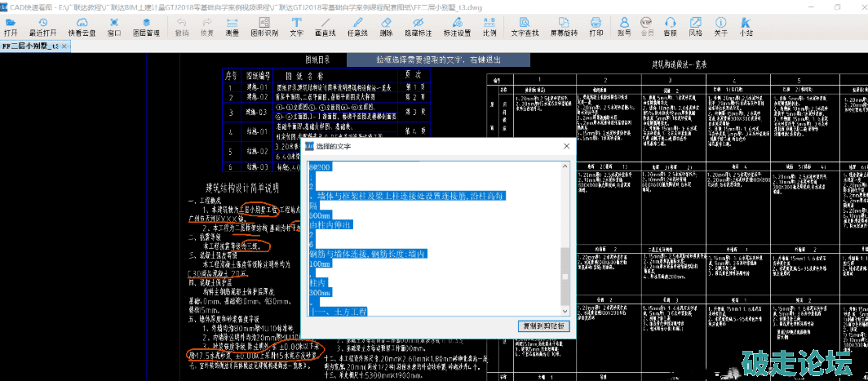This screenshot has width=868, height=381.
Task: Print the drawing with 打印
Action: pyautogui.click(x=596, y=24)
